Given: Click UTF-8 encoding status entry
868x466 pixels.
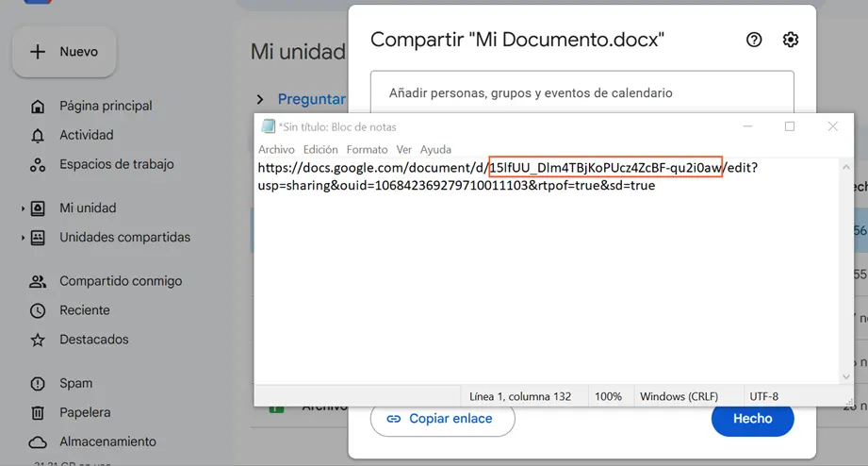Looking at the screenshot, I should (764, 397).
